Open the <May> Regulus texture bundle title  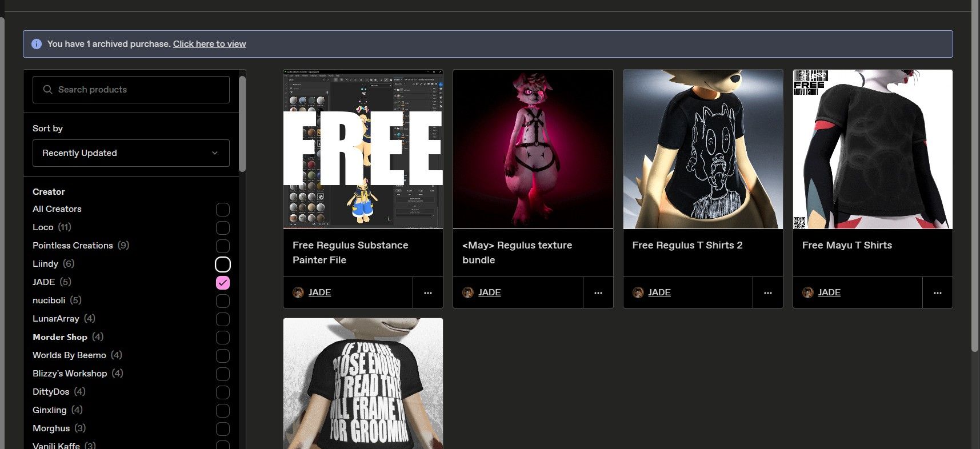[x=517, y=252]
